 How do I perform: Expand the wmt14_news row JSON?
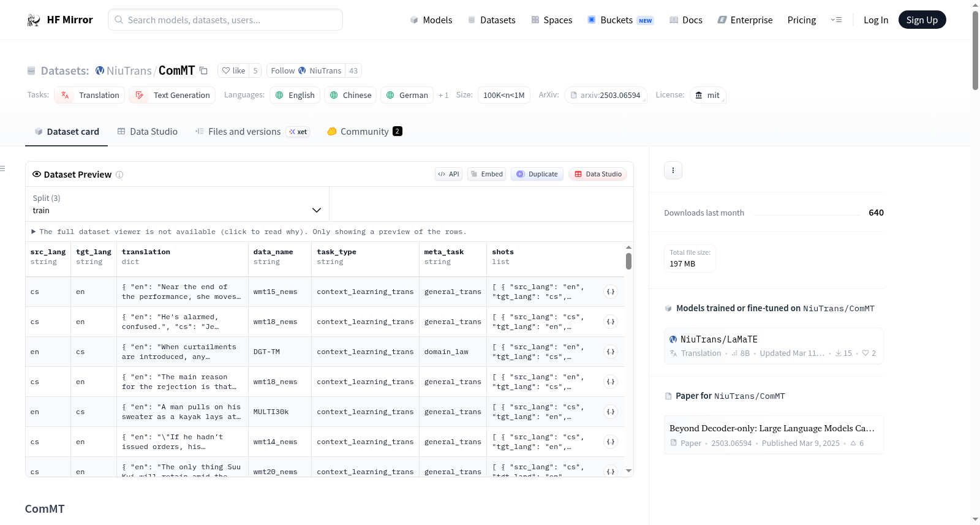point(611,442)
